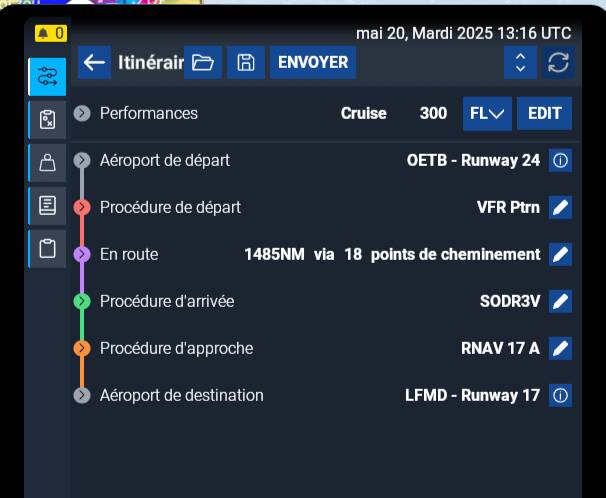The height and width of the screenshot is (498, 606).
Task: Expand the Performances section
Action: coord(82,114)
